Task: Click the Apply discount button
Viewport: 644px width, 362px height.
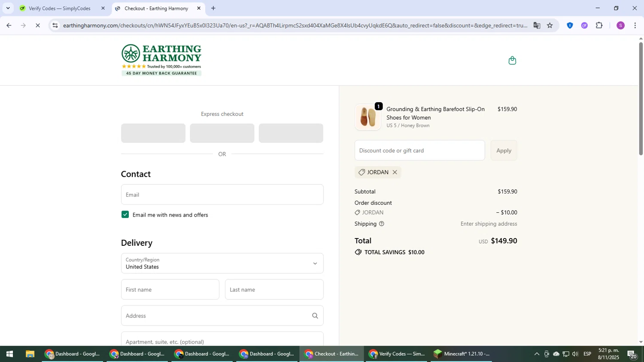Action: point(504,151)
